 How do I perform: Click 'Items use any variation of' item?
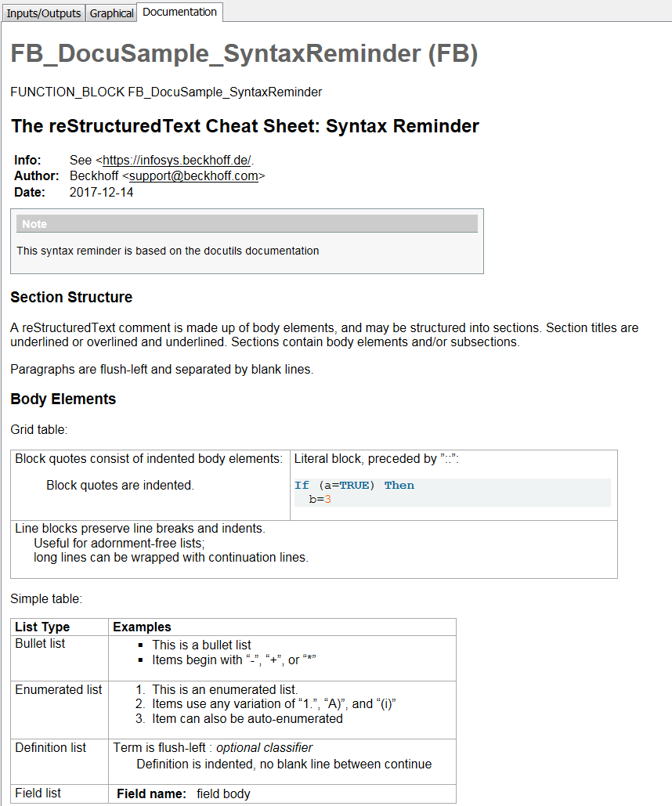point(274,704)
